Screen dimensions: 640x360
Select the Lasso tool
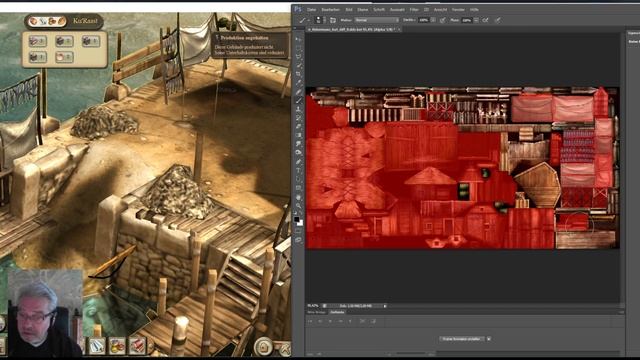point(298,57)
